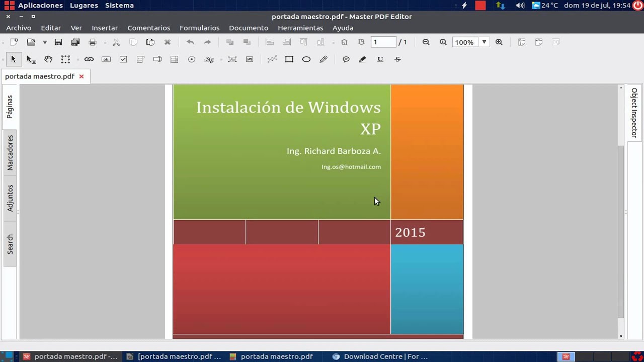Image resolution: width=644 pixels, height=362 pixels.
Task: Close the portada maestro.pdf tab
Action: (x=82, y=76)
